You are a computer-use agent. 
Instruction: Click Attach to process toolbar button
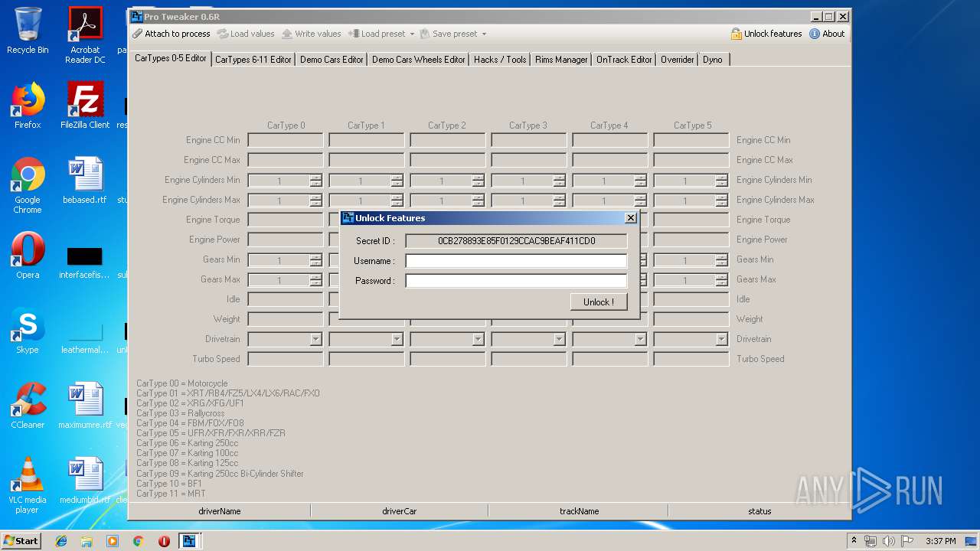pyautogui.click(x=171, y=34)
